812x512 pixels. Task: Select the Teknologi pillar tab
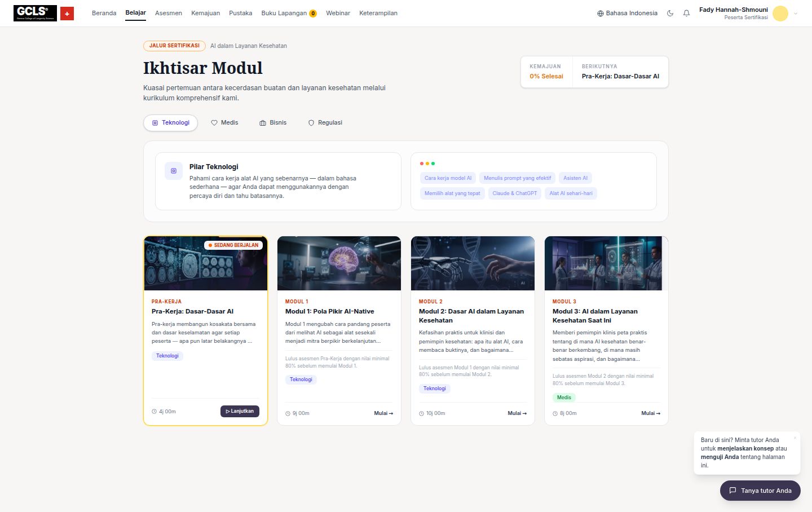[x=170, y=123]
